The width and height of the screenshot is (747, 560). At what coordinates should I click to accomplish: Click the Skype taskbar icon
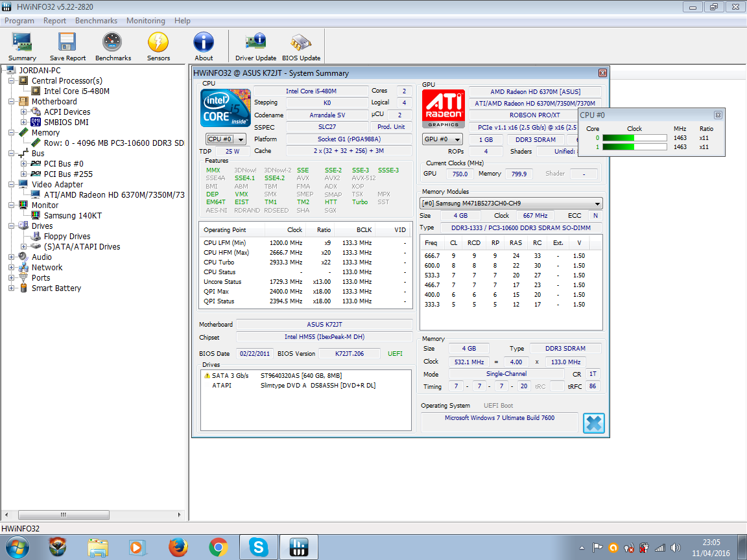click(x=258, y=546)
